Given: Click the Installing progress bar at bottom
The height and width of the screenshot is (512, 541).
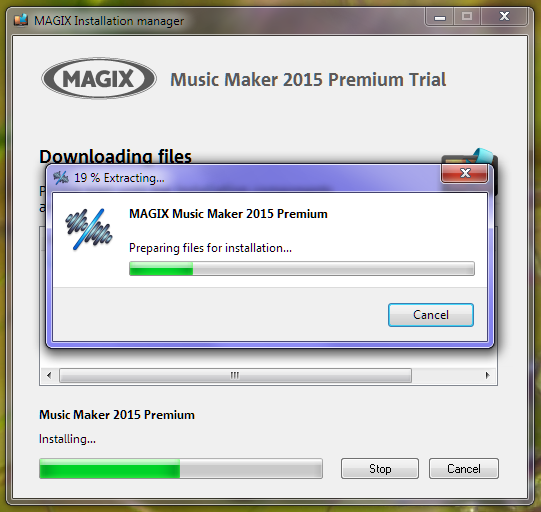Looking at the screenshot, I should click(x=181, y=469).
